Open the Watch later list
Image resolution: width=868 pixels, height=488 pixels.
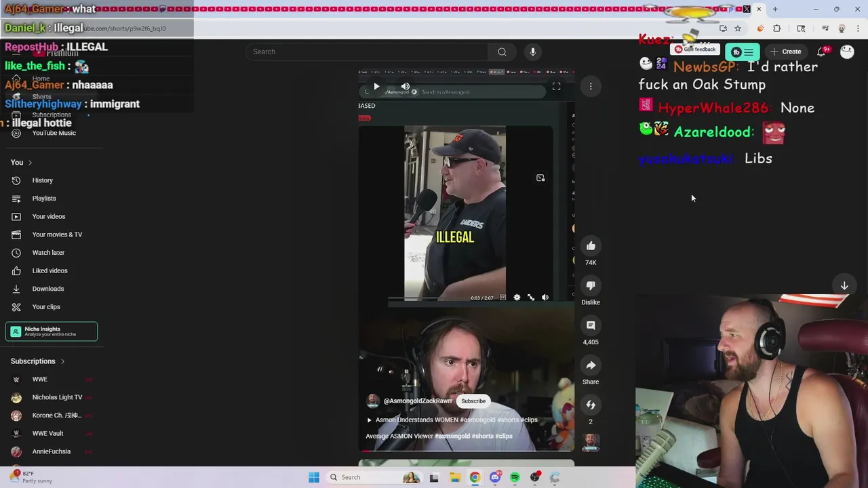pyautogui.click(x=53, y=253)
